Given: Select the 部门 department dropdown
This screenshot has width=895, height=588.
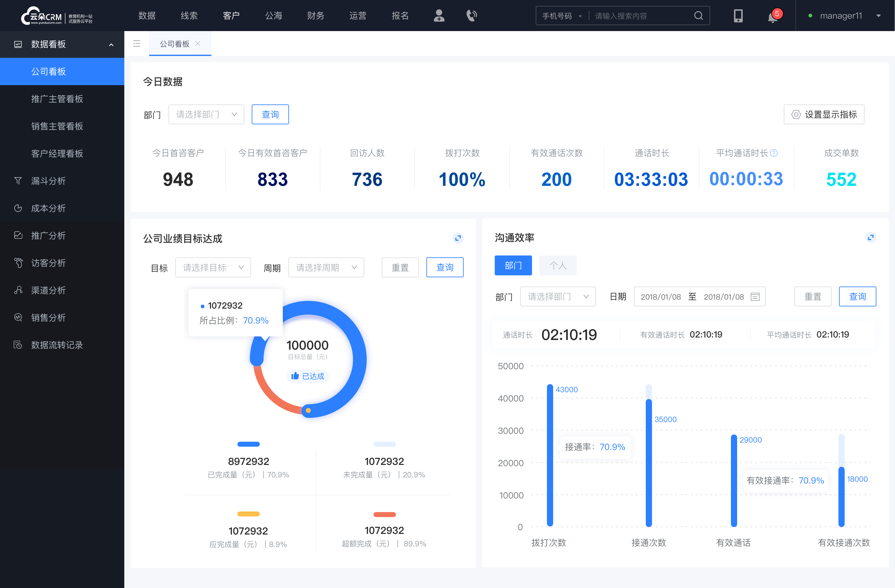Looking at the screenshot, I should pyautogui.click(x=205, y=113).
